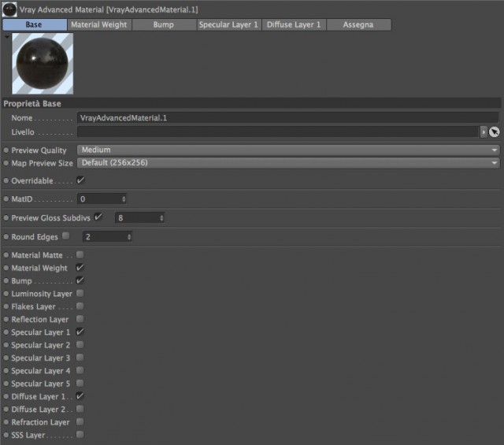504x445 pixels.
Task: Collapse the preview disclosure triangle
Action: coord(7,37)
